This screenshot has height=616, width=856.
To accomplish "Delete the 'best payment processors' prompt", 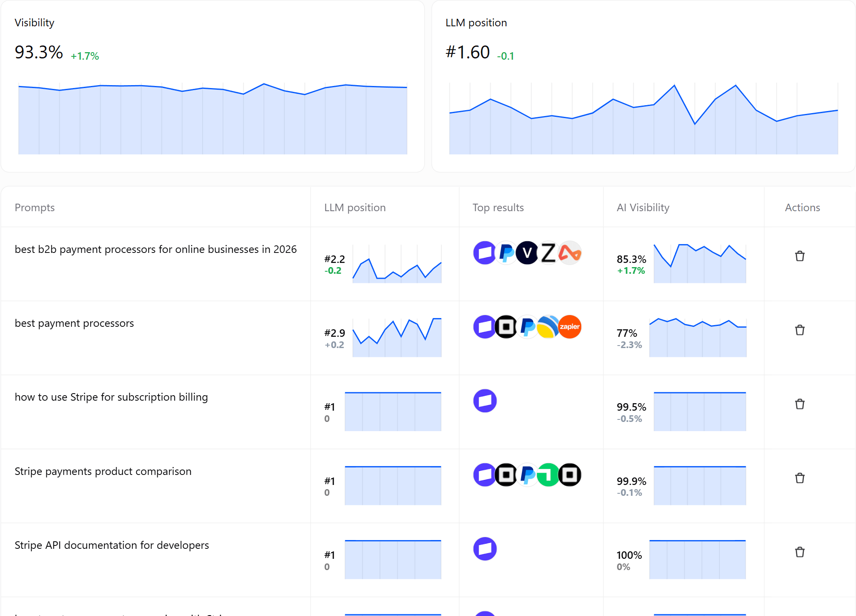I will [x=800, y=330].
